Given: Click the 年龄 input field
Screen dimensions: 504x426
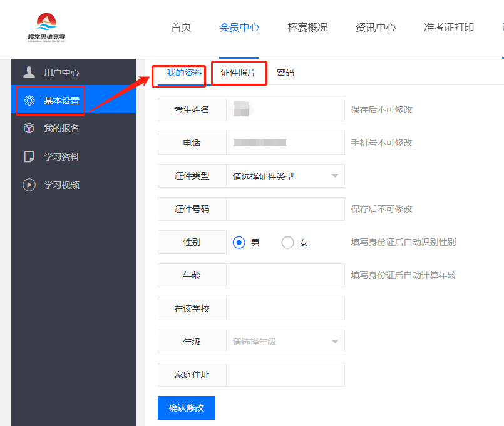Looking at the screenshot, I should [x=285, y=275].
